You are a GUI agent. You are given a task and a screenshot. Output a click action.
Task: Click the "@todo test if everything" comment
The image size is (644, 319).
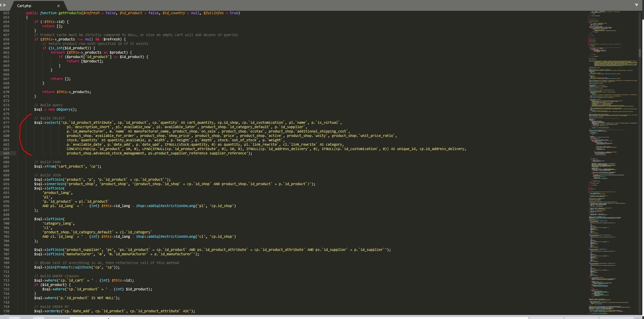tap(107, 263)
